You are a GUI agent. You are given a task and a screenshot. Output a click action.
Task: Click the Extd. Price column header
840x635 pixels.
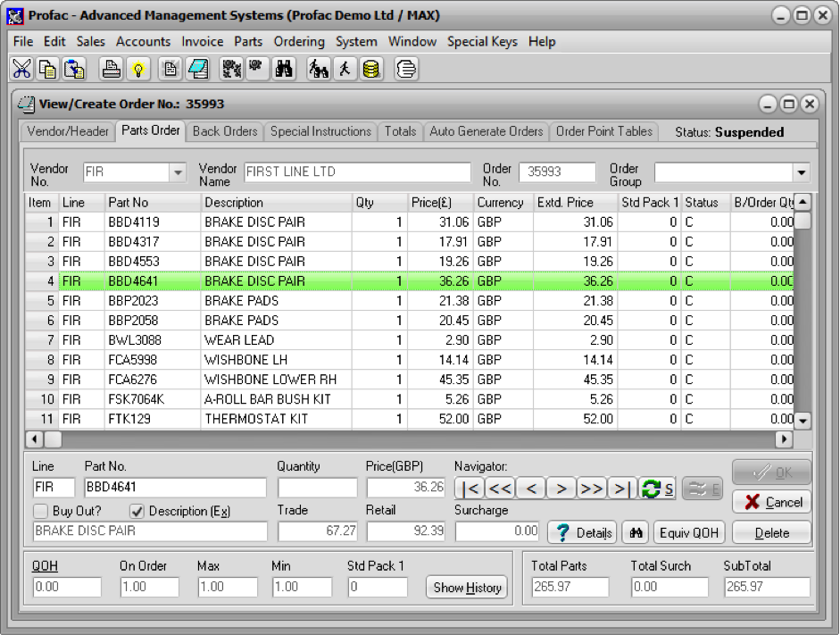coord(576,203)
